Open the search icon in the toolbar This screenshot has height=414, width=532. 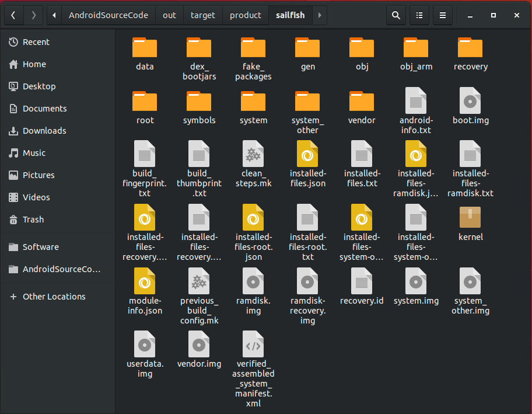(x=395, y=15)
